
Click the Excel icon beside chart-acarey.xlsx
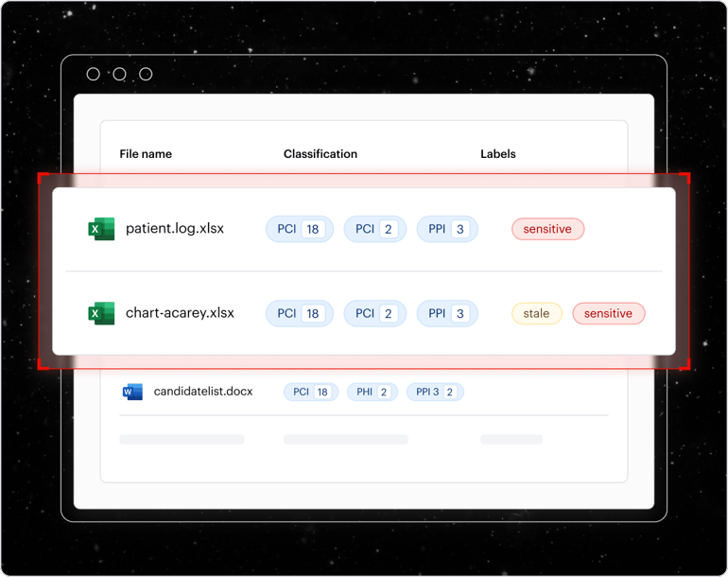[101, 313]
